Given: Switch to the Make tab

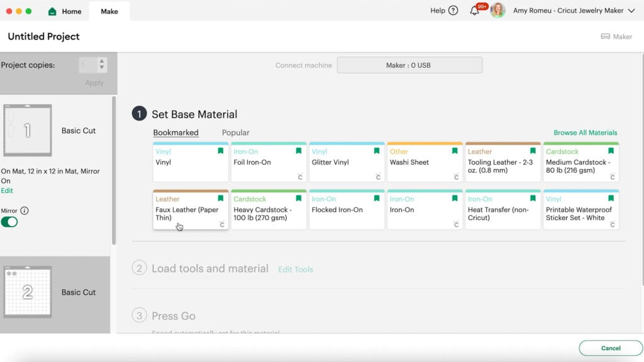Looking at the screenshot, I should click(109, 11).
